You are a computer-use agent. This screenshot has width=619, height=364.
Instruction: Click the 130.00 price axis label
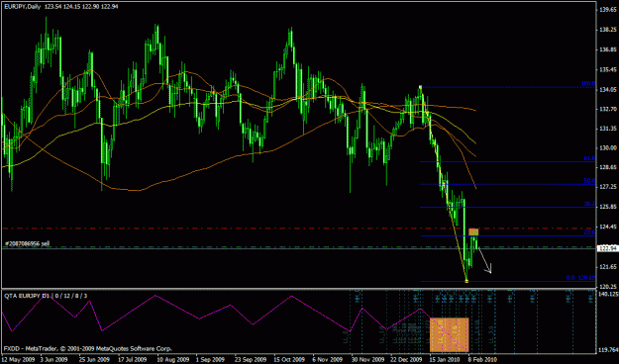[607, 148]
